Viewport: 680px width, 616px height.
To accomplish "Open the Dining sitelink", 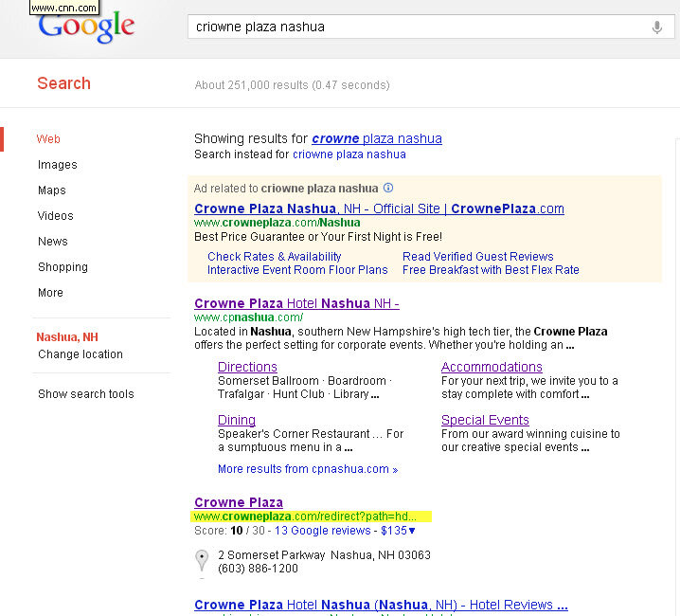I will [237, 420].
